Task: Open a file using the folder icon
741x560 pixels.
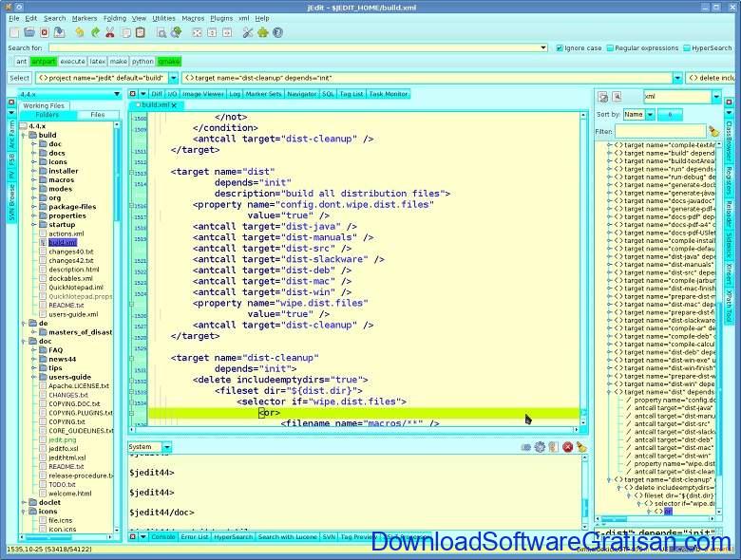Action: tap(29, 32)
